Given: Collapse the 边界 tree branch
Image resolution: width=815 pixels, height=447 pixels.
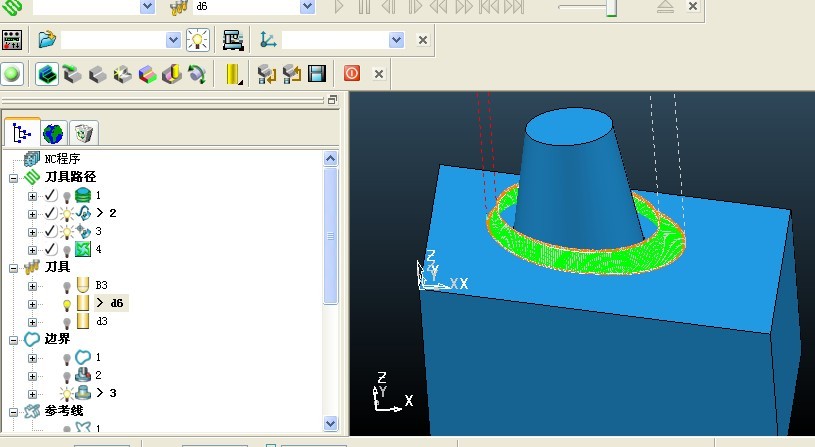Looking at the screenshot, I should click(14, 340).
